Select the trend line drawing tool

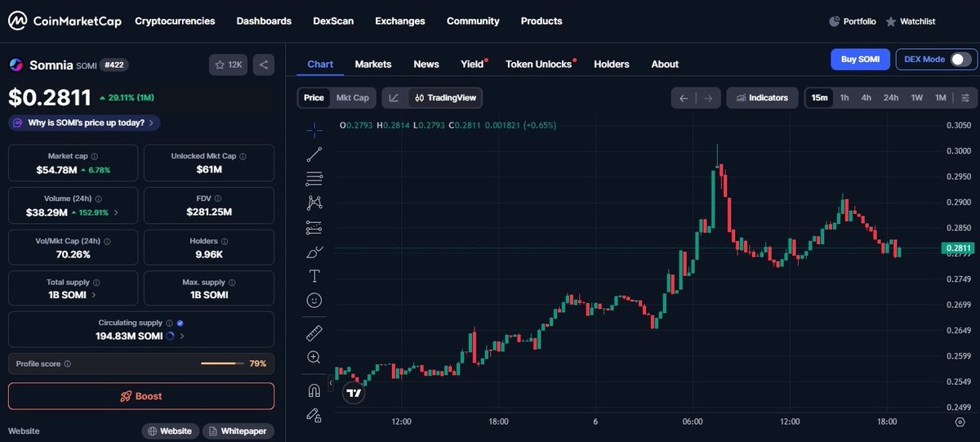pyautogui.click(x=314, y=154)
